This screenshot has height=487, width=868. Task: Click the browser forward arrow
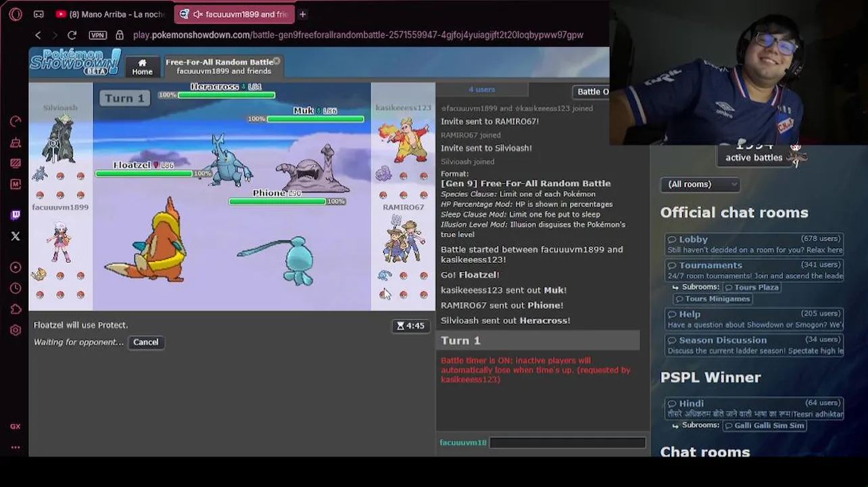point(55,35)
